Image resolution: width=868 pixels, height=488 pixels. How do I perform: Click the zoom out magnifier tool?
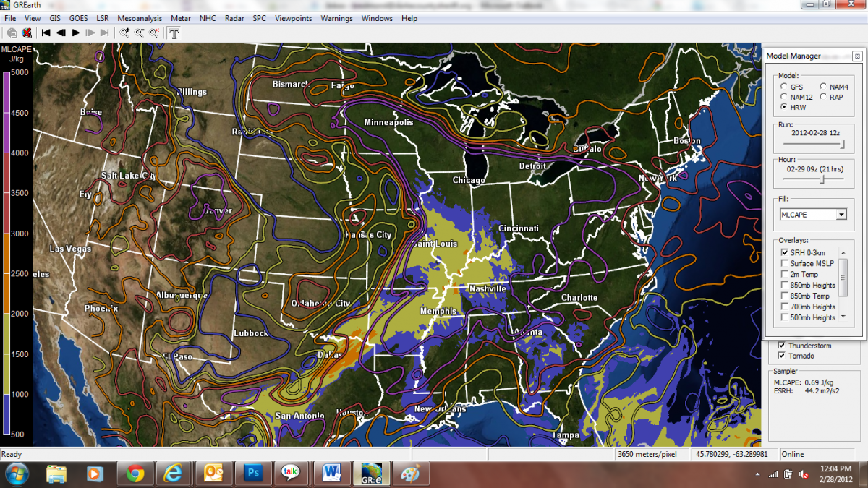click(140, 33)
